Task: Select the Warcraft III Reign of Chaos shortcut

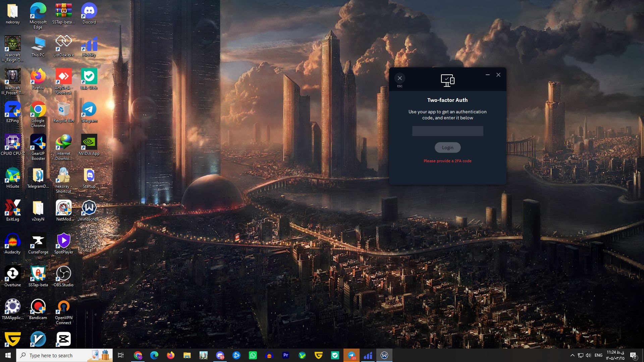Action: [x=13, y=49]
